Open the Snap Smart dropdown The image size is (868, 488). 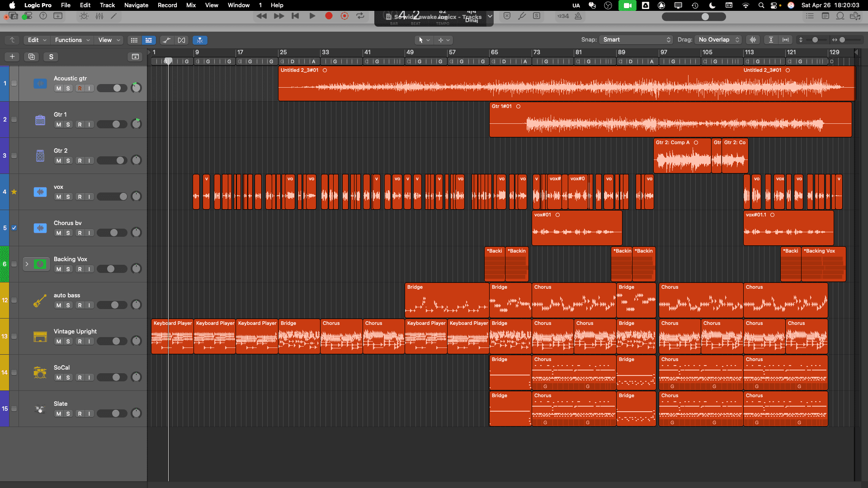[x=636, y=40]
